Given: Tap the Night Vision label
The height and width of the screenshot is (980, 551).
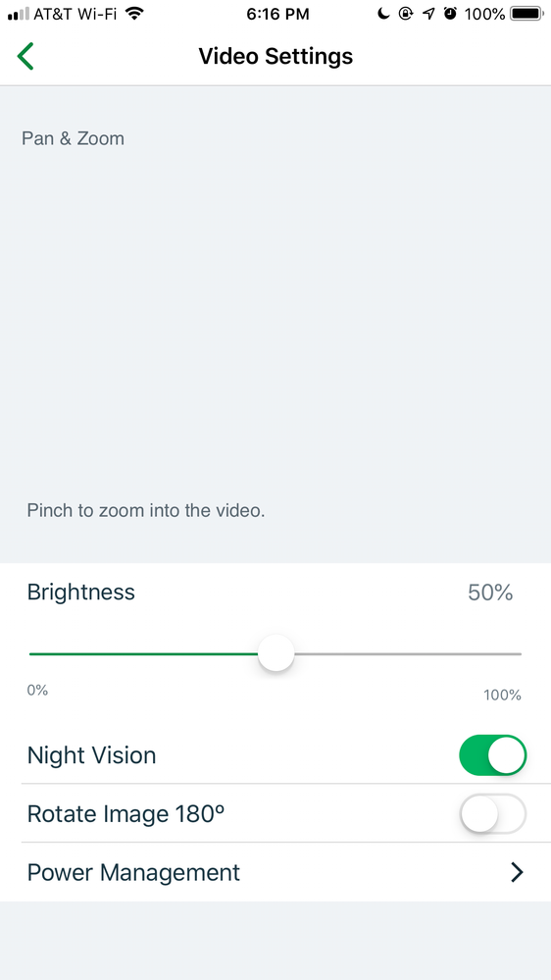Looking at the screenshot, I should (x=91, y=755).
